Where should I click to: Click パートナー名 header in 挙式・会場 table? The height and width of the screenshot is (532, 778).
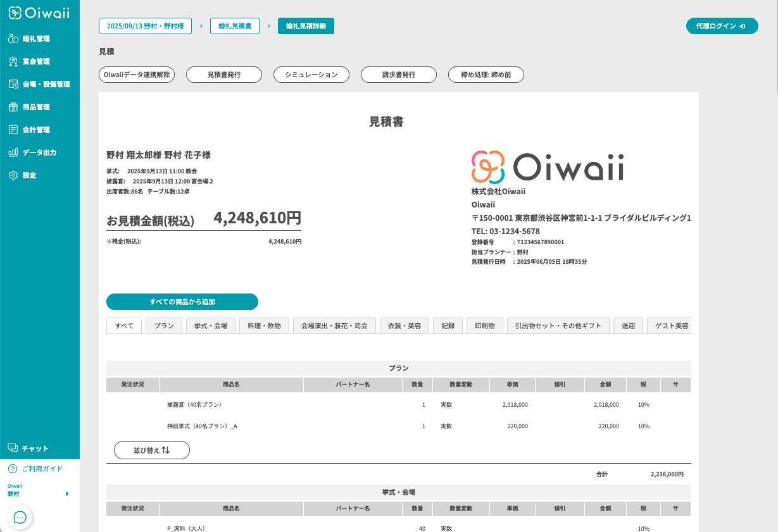(353, 509)
